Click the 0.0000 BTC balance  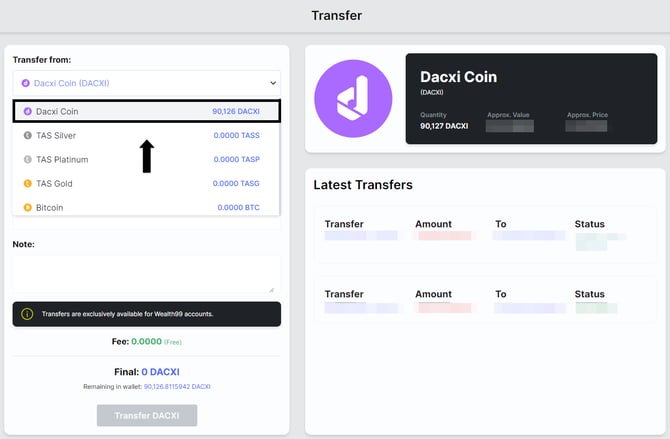point(238,207)
